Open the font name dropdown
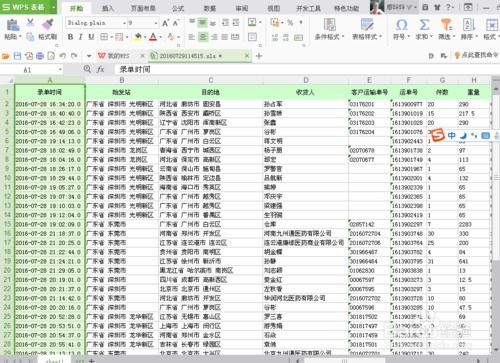Viewport: 500px width, 363px height. click(124, 23)
